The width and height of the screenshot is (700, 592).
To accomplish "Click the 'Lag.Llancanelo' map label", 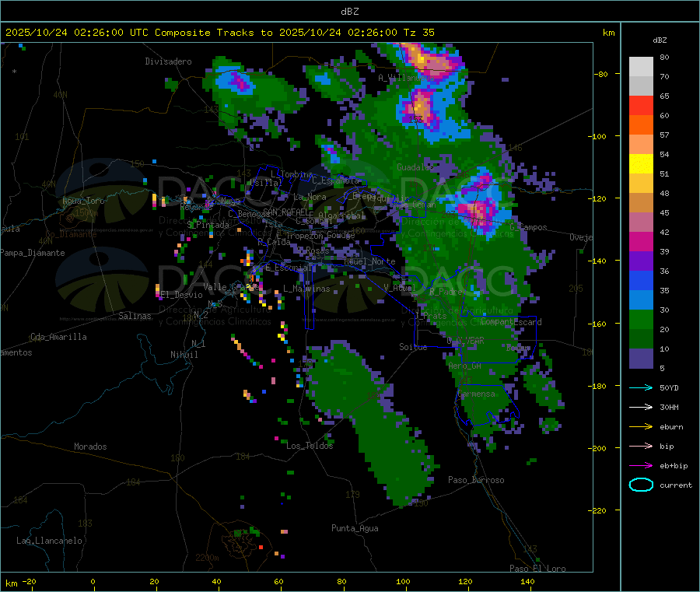I will (50, 541).
